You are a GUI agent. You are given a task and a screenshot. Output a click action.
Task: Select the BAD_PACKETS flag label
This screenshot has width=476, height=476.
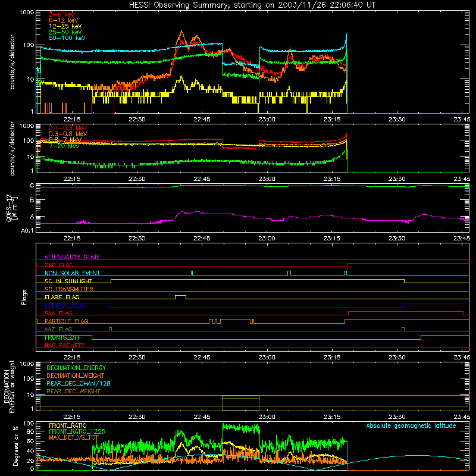pos(65,345)
